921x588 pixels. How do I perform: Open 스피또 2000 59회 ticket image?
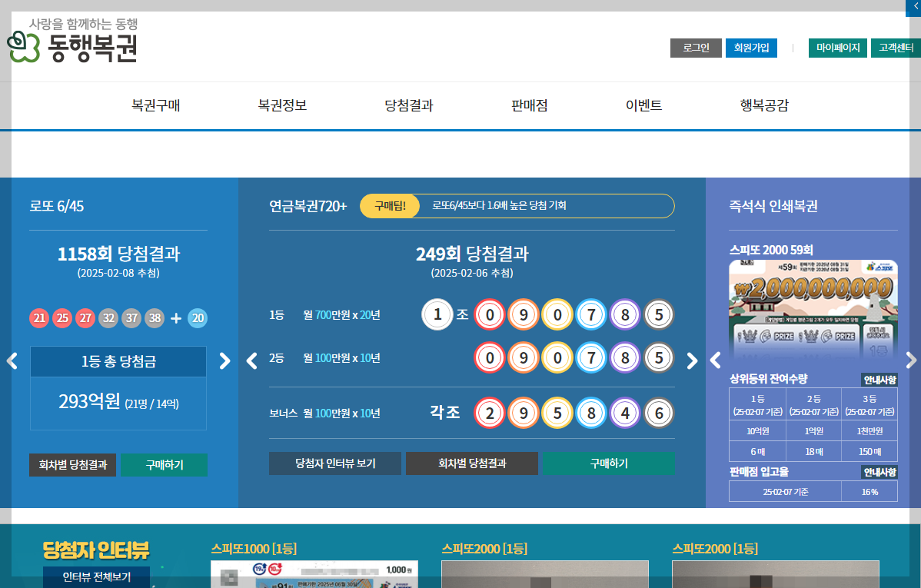(813, 310)
